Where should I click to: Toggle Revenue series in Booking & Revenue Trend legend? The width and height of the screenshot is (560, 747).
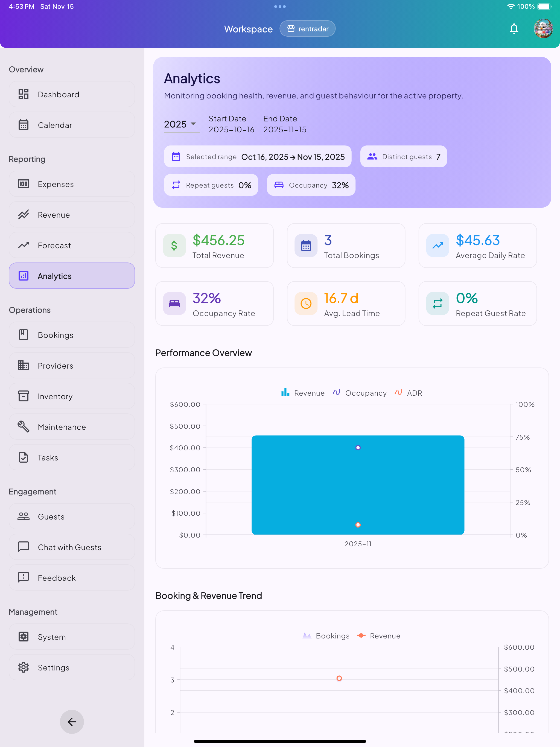[x=378, y=635]
